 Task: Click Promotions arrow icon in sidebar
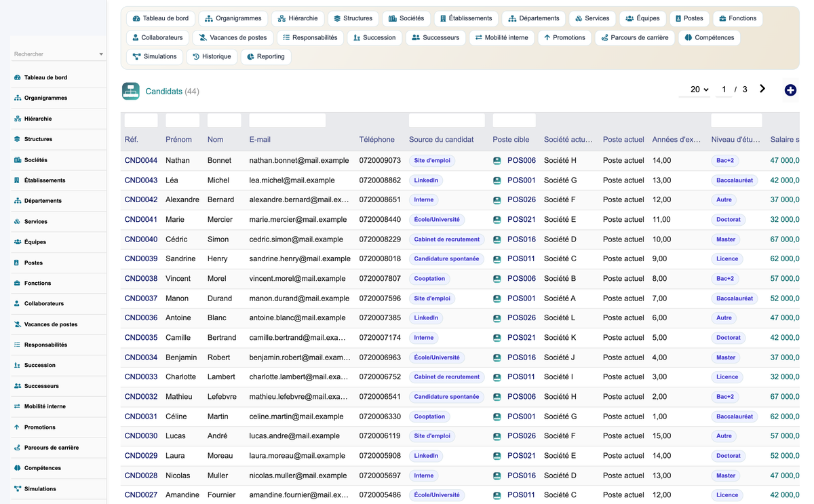pos(17,427)
